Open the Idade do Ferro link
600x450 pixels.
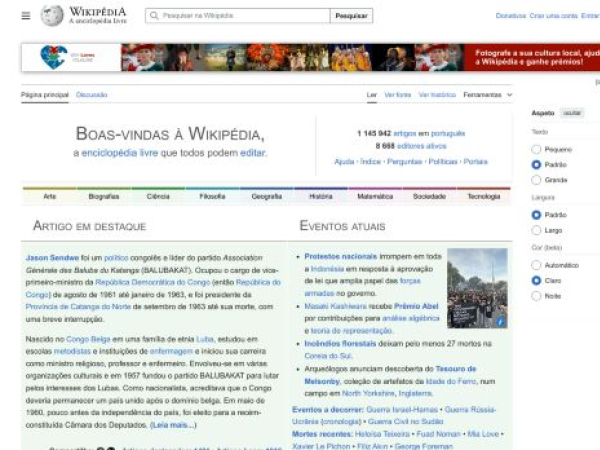[x=451, y=381]
